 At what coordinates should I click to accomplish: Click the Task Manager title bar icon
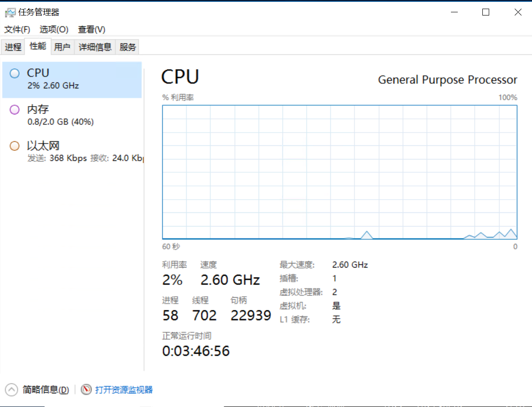[10, 13]
